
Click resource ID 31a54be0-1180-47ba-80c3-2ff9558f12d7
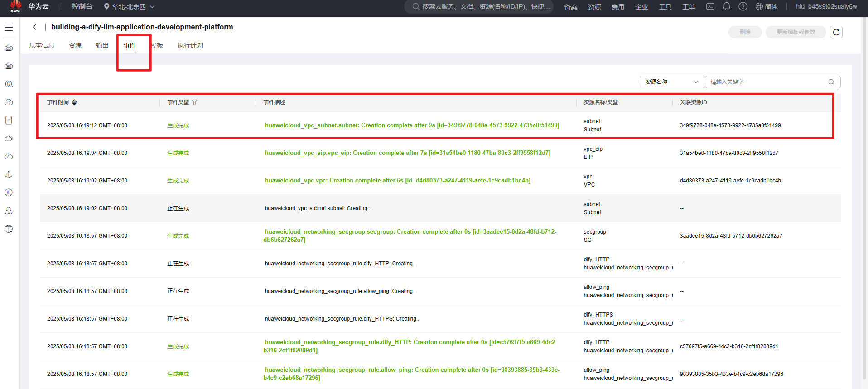click(729, 153)
